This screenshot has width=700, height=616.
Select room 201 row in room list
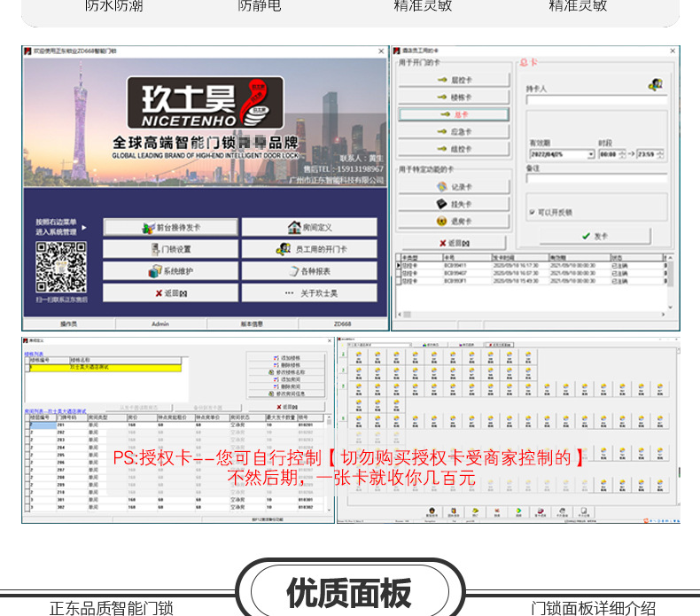tap(175, 425)
